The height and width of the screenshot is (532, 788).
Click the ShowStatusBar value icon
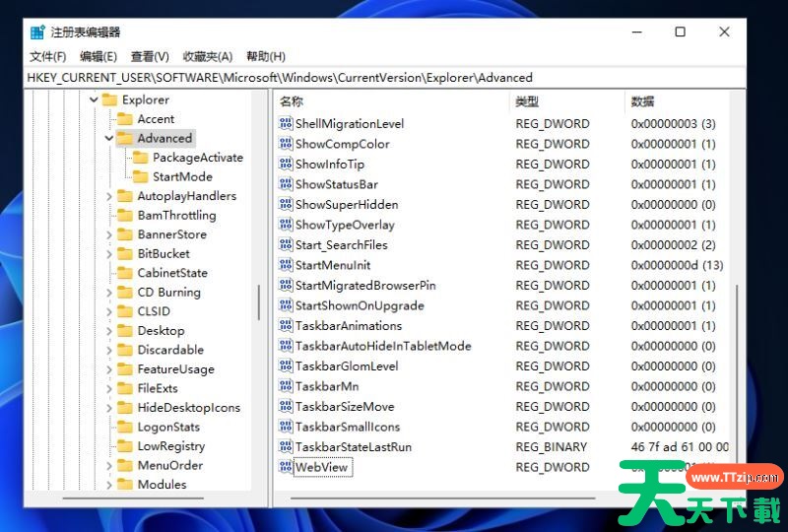(x=286, y=184)
